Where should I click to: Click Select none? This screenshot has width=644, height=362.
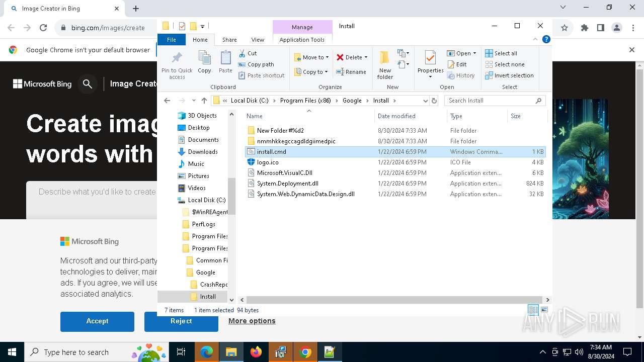(505, 64)
